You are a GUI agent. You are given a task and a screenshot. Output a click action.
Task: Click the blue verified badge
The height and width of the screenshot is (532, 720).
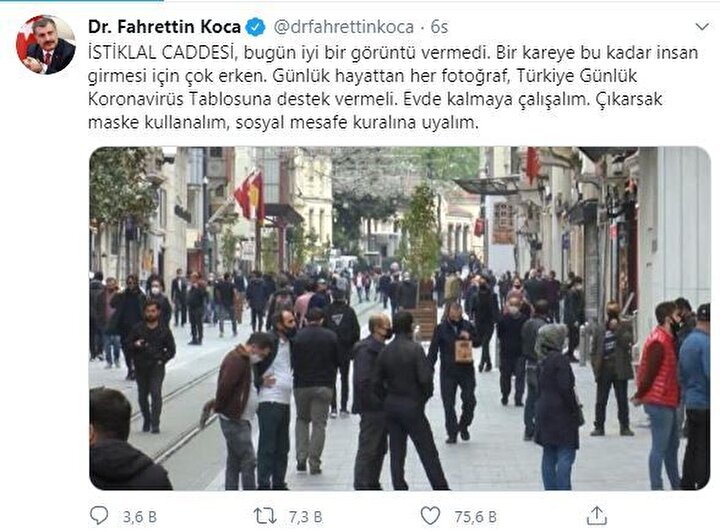pyautogui.click(x=255, y=27)
